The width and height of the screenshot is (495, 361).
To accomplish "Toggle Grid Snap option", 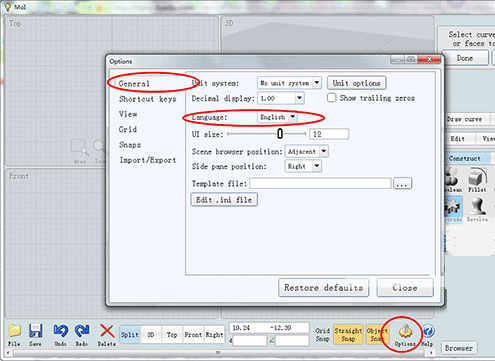I will click(x=322, y=335).
